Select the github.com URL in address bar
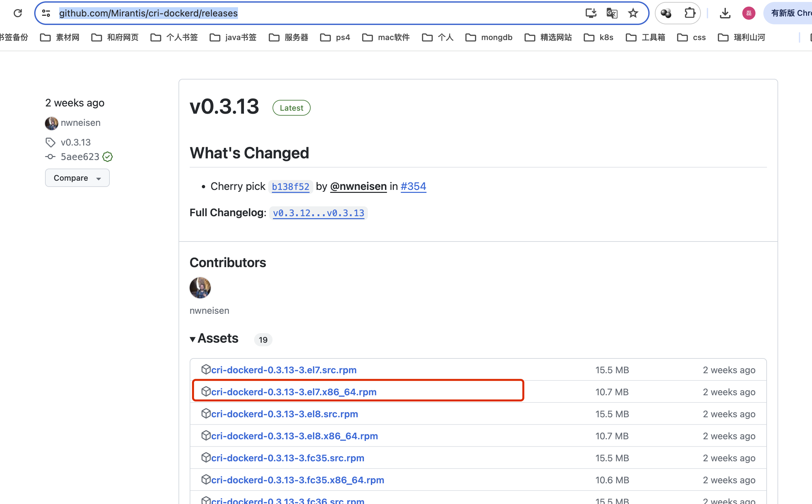 click(148, 13)
